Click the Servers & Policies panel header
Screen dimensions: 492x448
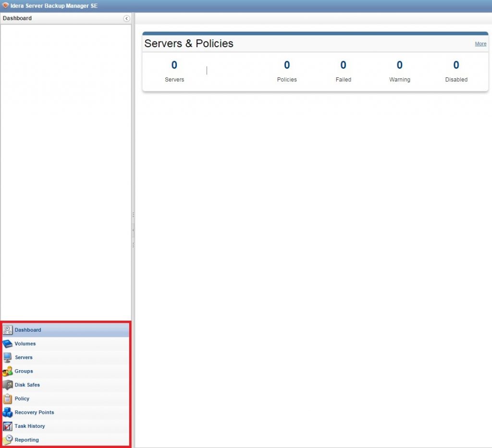click(188, 43)
